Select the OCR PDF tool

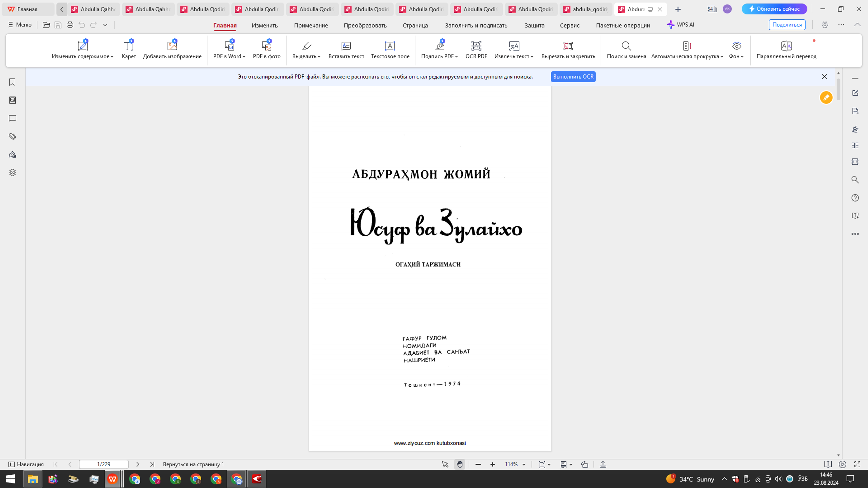tap(476, 49)
